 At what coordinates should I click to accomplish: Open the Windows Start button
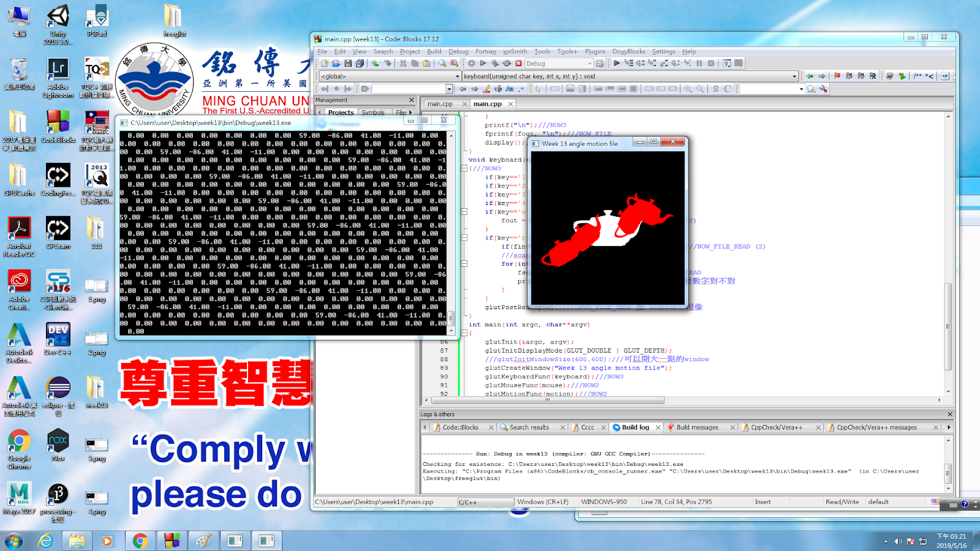[x=13, y=541]
